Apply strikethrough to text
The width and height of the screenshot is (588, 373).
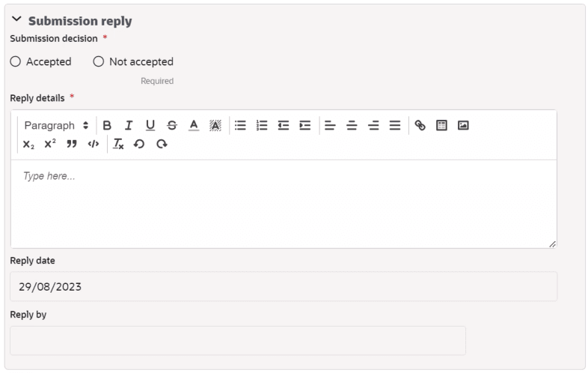[x=172, y=125]
